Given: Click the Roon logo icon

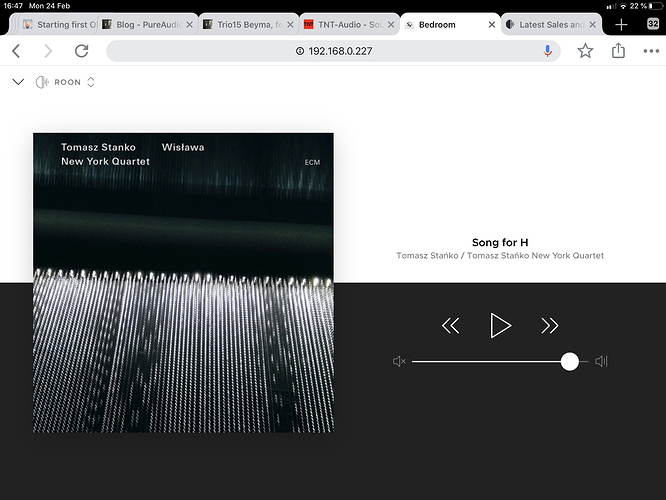Looking at the screenshot, I should [x=42, y=82].
